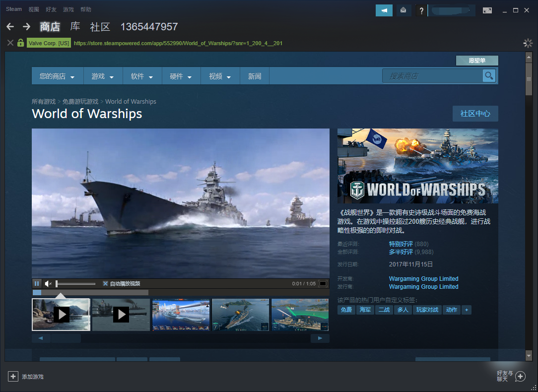This screenshot has width=538, height=392.
Task: Select the 二战 tag
Action: pyautogui.click(x=384, y=310)
